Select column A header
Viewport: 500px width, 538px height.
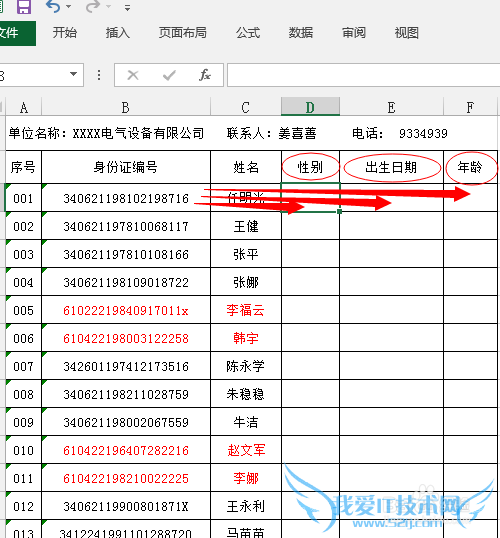click(23, 107)
